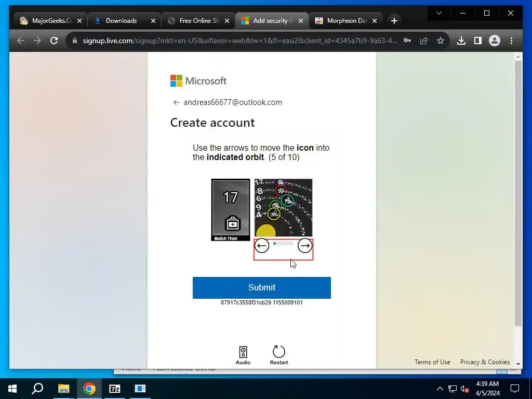The width and height of the screenshot is (532, 399).
Task: Click back arrow next to andreas66677 email
Action: point(176,102)
